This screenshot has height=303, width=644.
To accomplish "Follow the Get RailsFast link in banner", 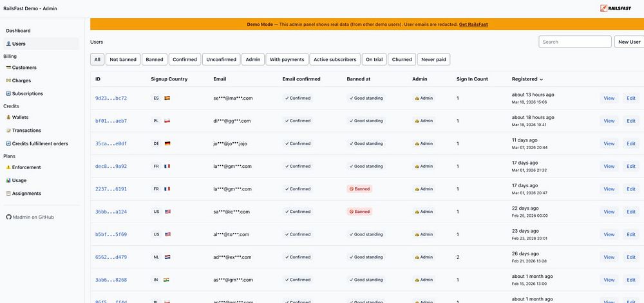I will [473, 24].
